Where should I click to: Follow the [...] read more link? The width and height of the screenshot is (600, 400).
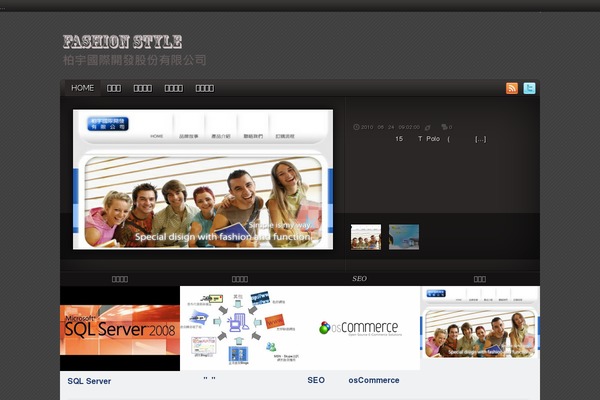click(481, 139)
